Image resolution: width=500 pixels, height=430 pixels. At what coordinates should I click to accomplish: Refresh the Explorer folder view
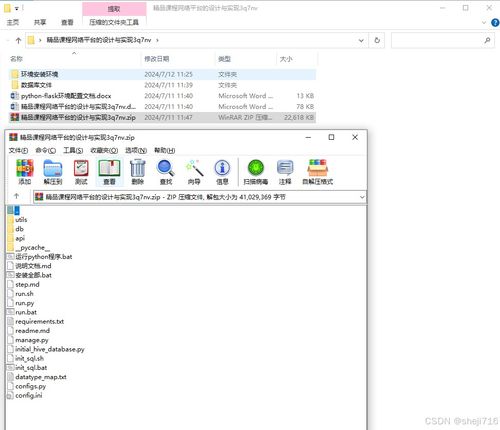[x=377, y=40]
